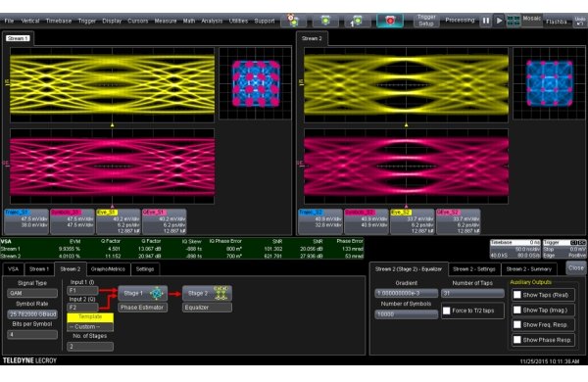Open the Input 2 (Q) F2 selector

pyautogui.click(x=82, y=308)
